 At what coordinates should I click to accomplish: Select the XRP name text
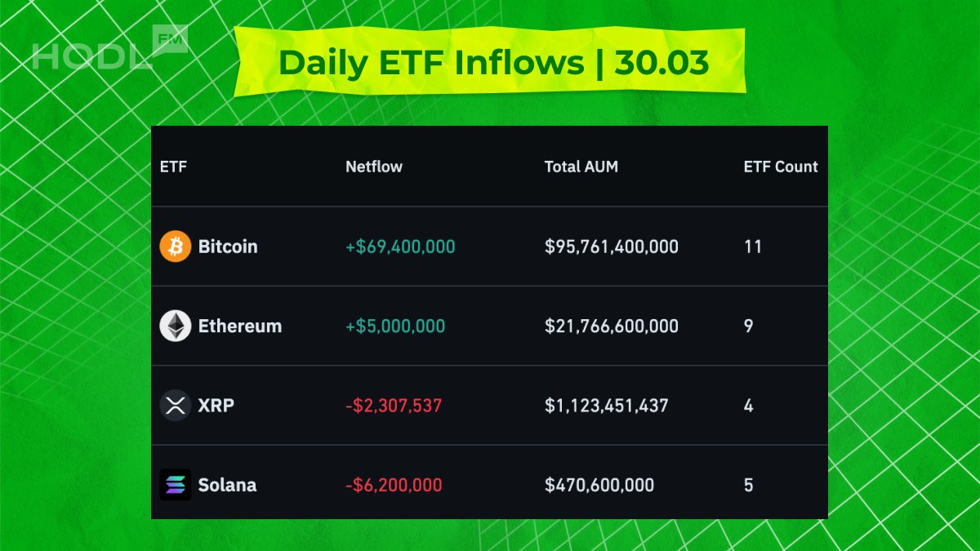point(216,406)
